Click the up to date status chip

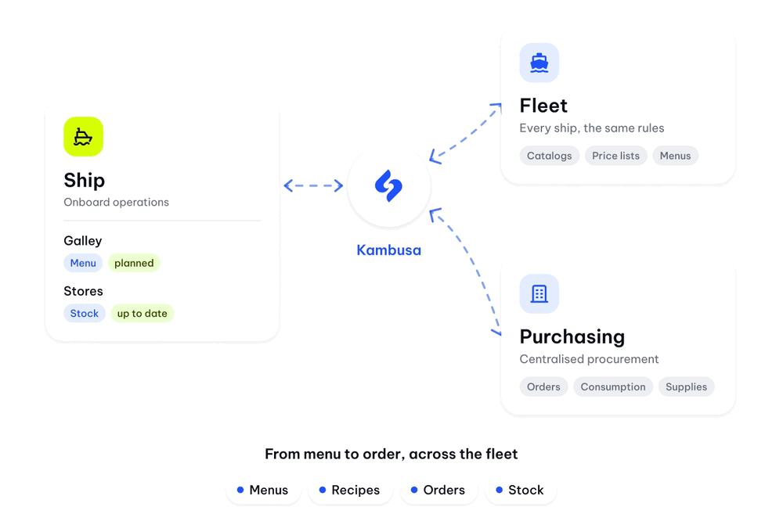[x=143, y=314]
